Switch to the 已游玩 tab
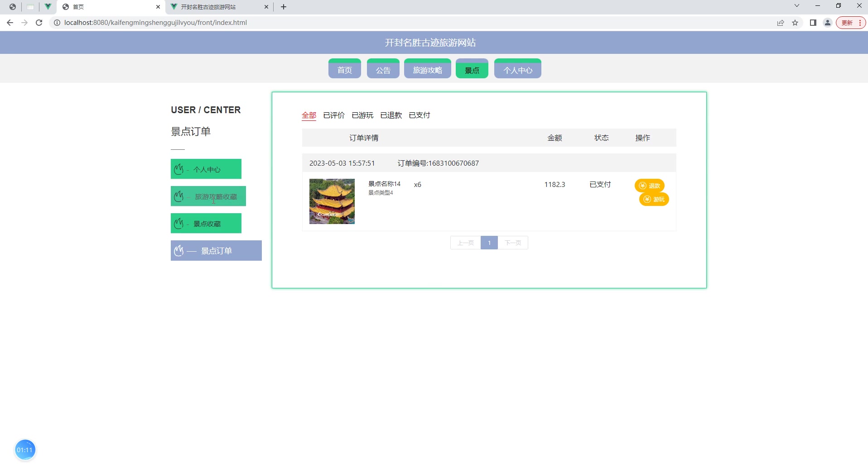Screen dimensions: 868x468 (x=362, y=115)
